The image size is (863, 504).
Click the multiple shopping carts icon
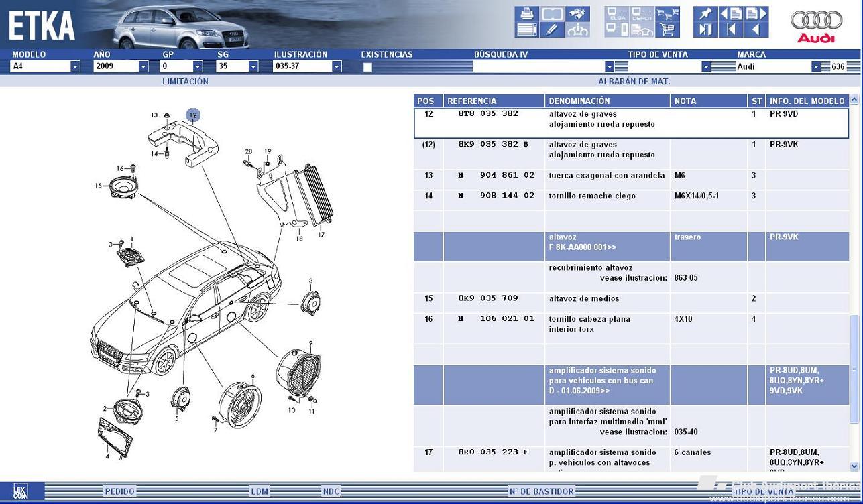tap(667, 14)
